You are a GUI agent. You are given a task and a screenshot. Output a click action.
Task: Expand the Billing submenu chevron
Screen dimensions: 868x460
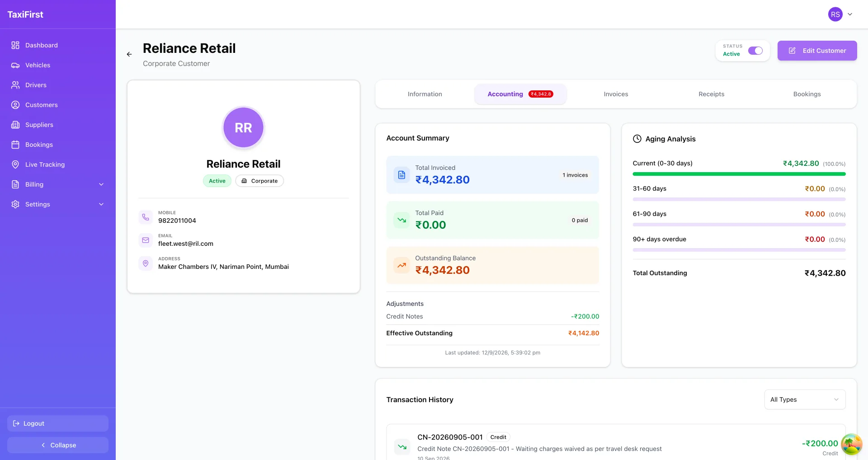(x=101, y=184)
